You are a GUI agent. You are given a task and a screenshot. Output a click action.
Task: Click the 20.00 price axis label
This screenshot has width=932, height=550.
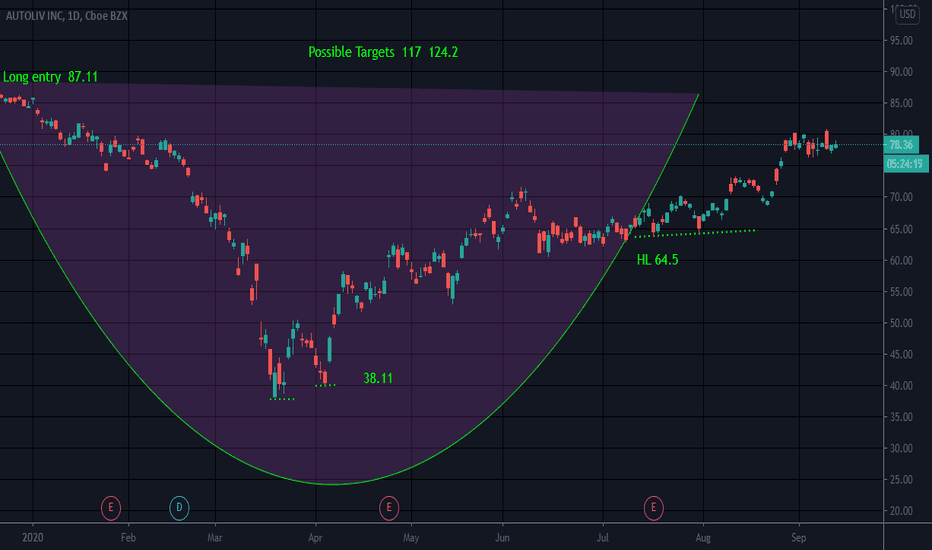point(901,511)
